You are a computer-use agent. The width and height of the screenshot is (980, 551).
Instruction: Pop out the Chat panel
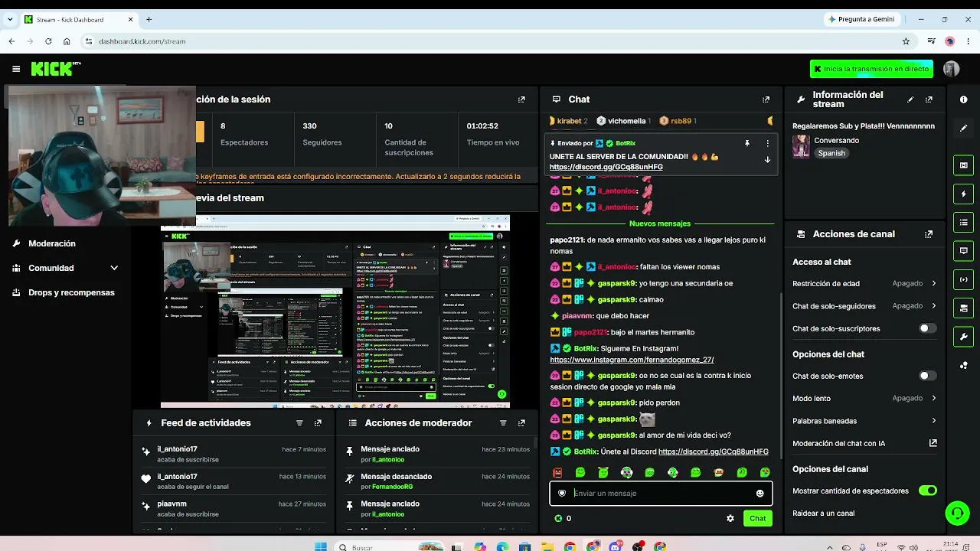coord(766,99)
